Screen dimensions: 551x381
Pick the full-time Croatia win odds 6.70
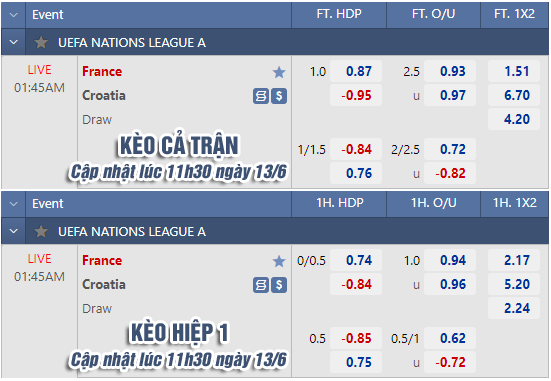click(514, 95)
